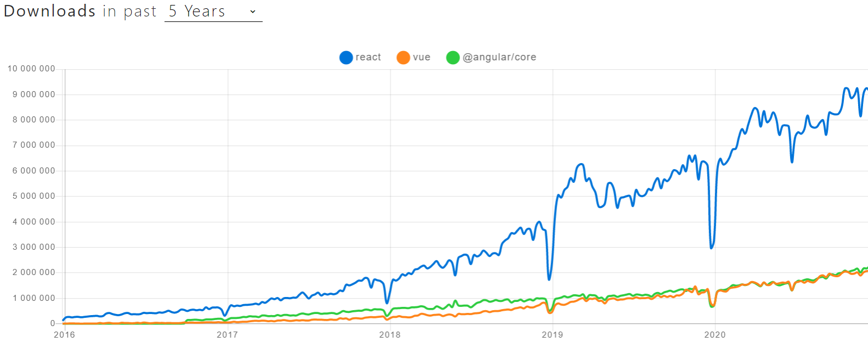The image size is (868, 342).
Task: Click the 5 000 000 y-axis label
Action: pos(34,196)
